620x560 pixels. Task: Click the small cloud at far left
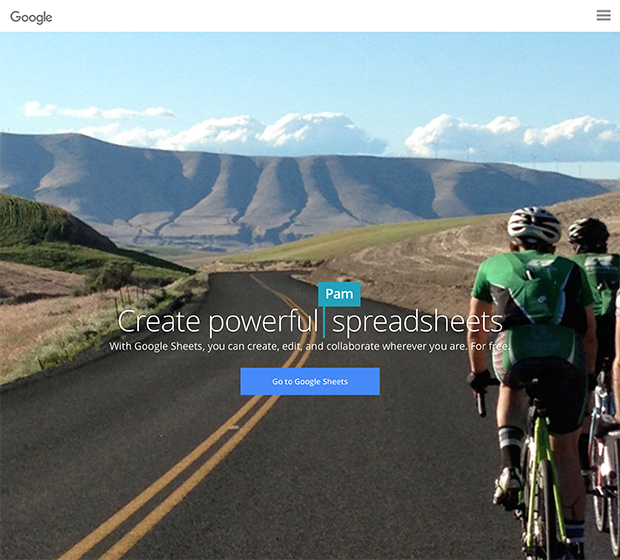pyautogui.click(x=39, y=109)
